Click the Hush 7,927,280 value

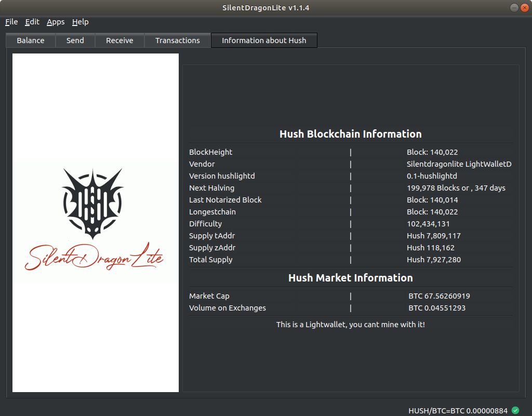(434, 260)
